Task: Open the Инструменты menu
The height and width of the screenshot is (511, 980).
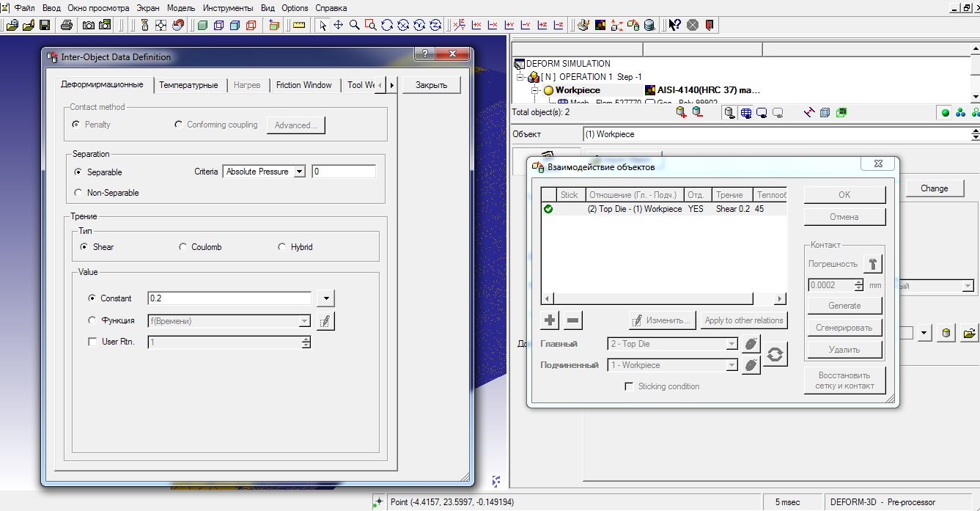Action: 227,8
